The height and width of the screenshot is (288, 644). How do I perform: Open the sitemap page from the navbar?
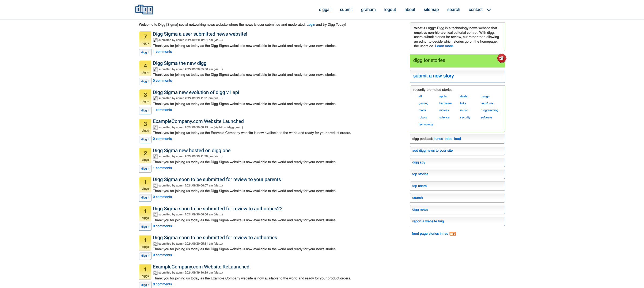(x=431, y=9)
